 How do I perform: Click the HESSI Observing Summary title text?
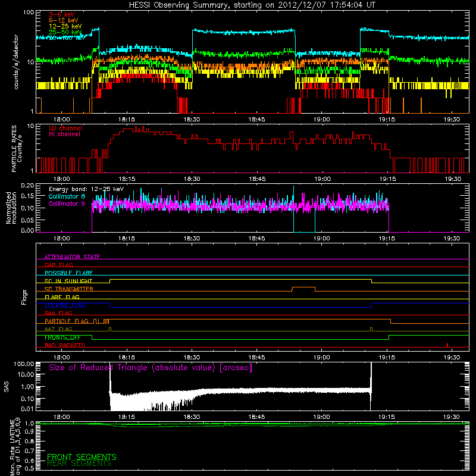(252, 5)
